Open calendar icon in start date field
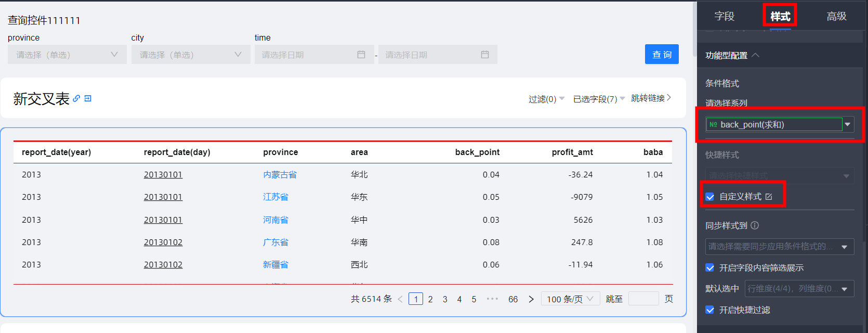The image size is (868, 333). coord(361,55)
